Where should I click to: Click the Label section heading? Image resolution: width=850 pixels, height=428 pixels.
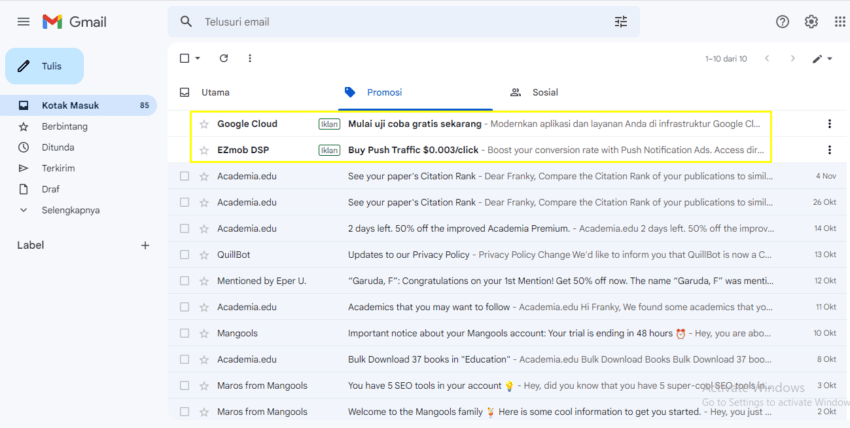[x=30, y=245]
